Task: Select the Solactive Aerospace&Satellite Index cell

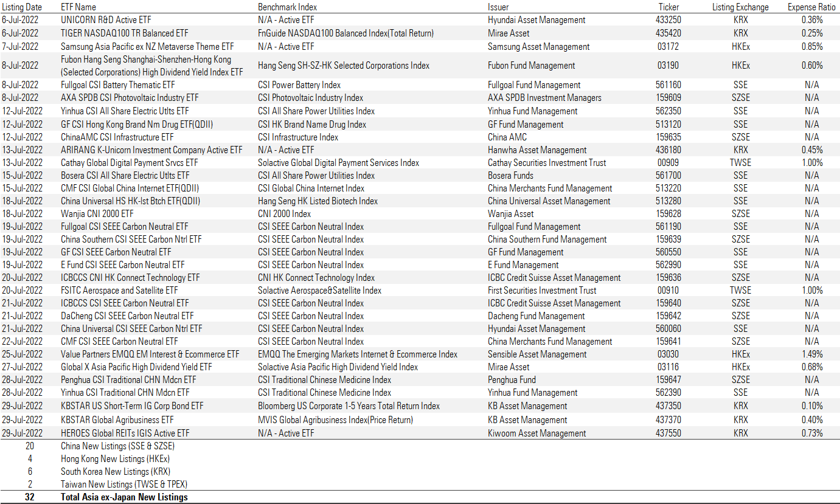Action: 319,291
